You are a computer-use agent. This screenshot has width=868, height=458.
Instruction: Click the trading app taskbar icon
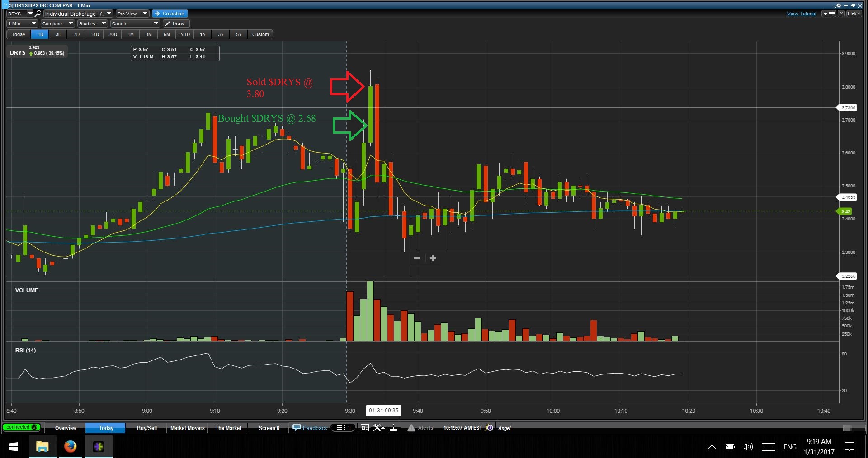point(99,447)
